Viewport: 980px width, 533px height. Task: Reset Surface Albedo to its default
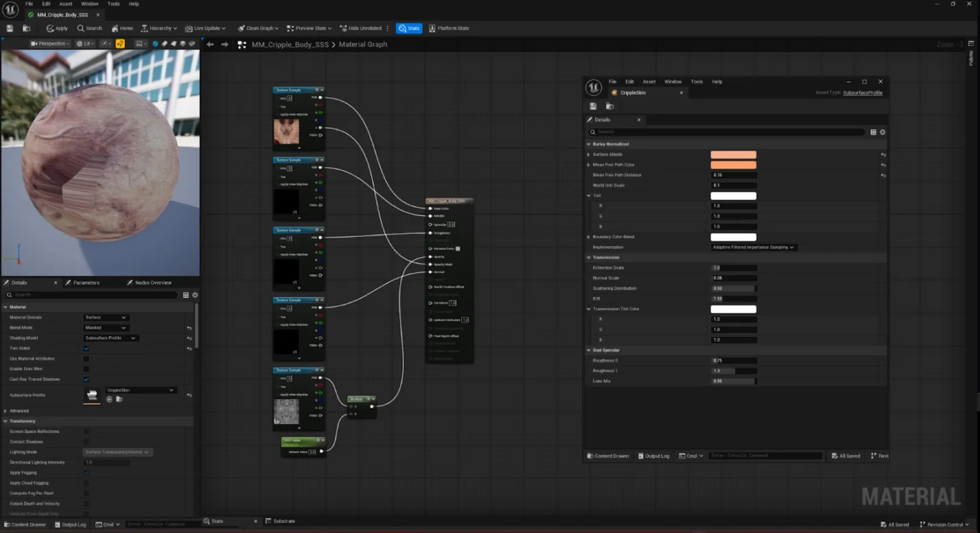pyautogui.click(x=883, y=155)
